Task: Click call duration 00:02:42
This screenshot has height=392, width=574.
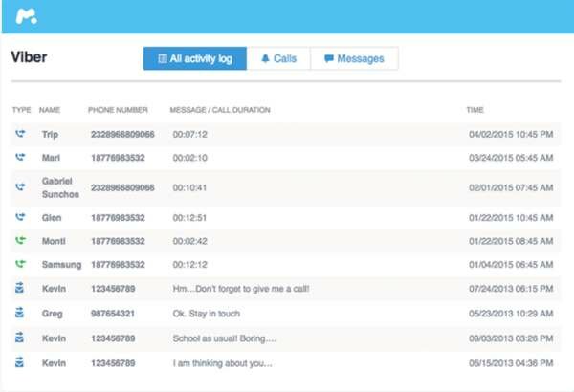Action: point(190,241)
